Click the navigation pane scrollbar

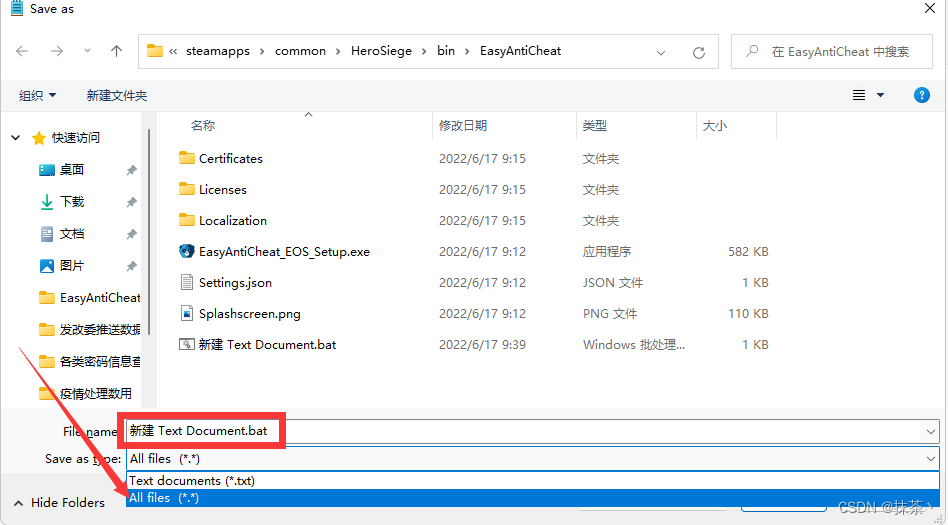click(149, 230)
